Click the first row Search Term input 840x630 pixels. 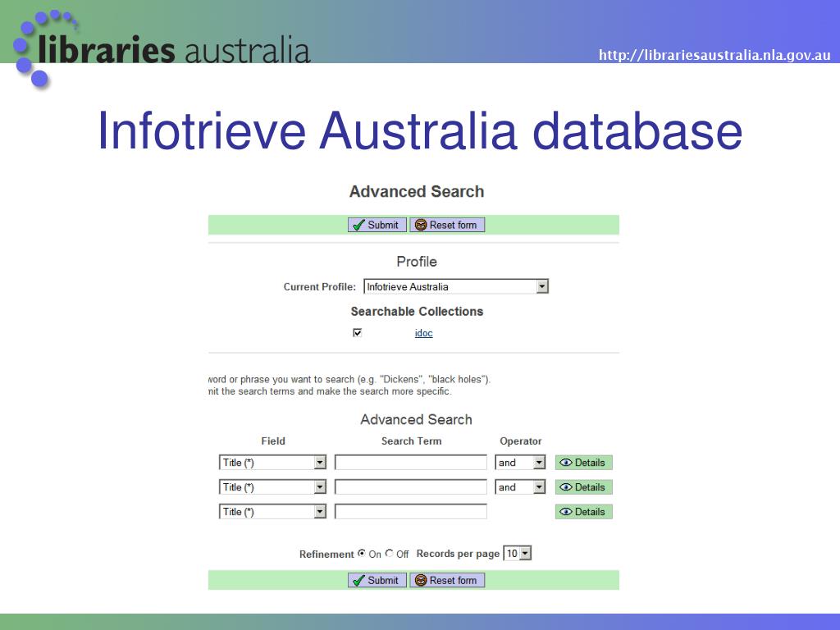point(411,463)
